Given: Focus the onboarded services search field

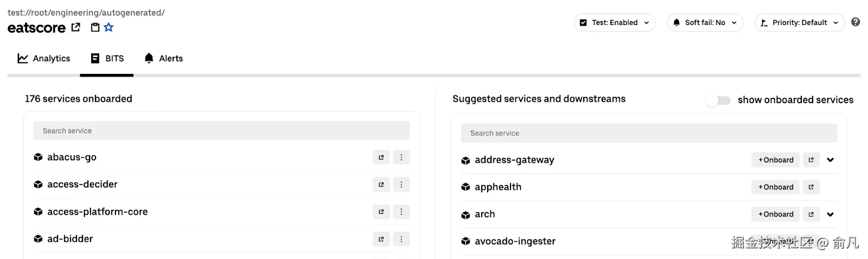Looking at the screenshot, I should tap(221, 131).
